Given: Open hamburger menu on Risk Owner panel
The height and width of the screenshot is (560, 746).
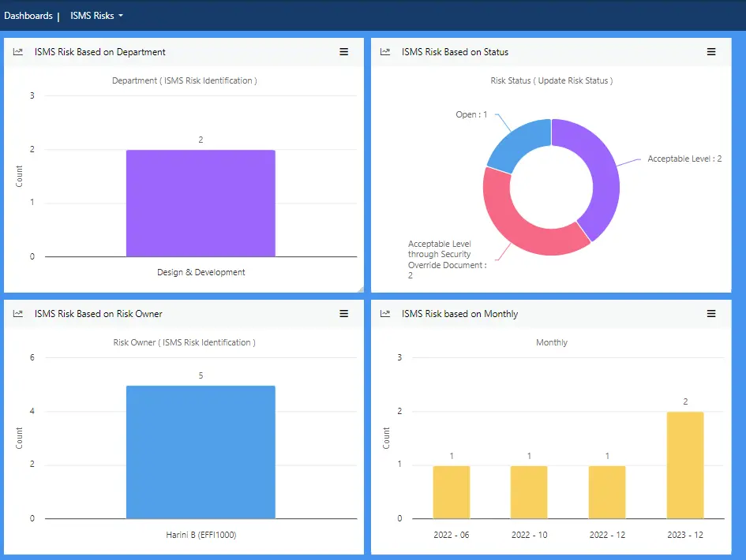Looking at the screenshot, I should tap(343, 314).
